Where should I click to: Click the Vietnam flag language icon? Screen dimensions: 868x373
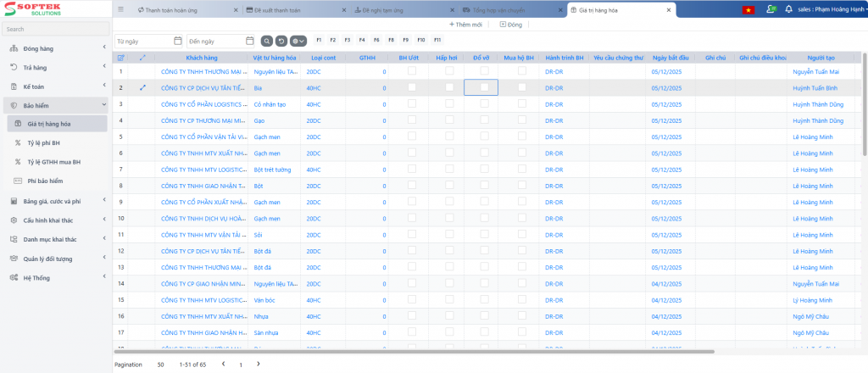tap(748, 9)
